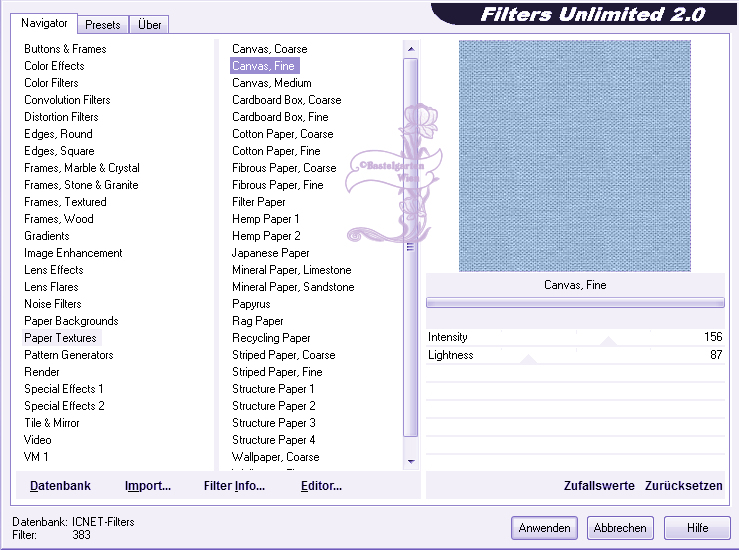Viewport: 739px width, 550px height.
Task: Select Edges, Square category
Action: [x=59, y=151]
